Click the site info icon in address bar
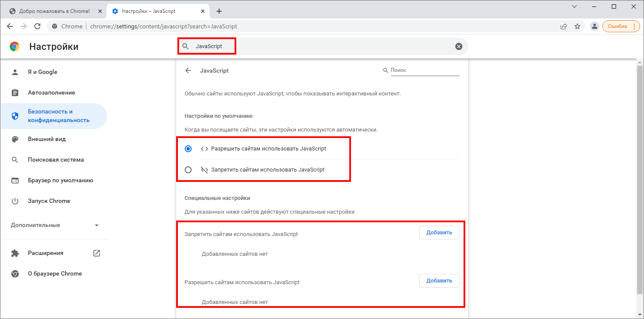 (55, 26)
